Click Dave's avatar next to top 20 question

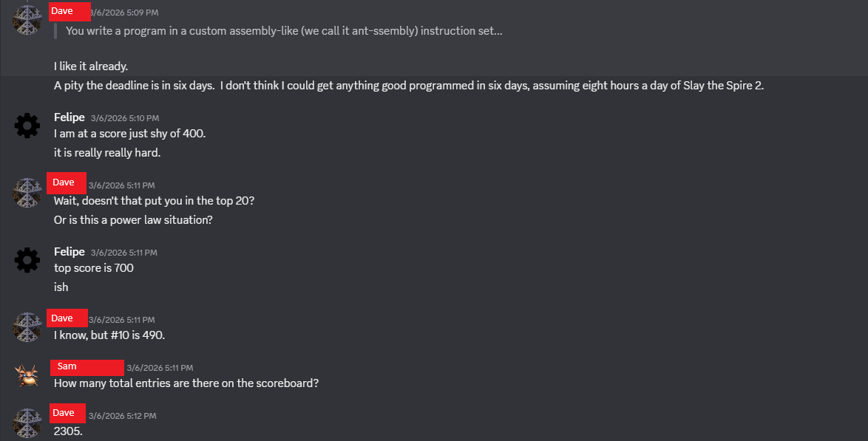27,192
